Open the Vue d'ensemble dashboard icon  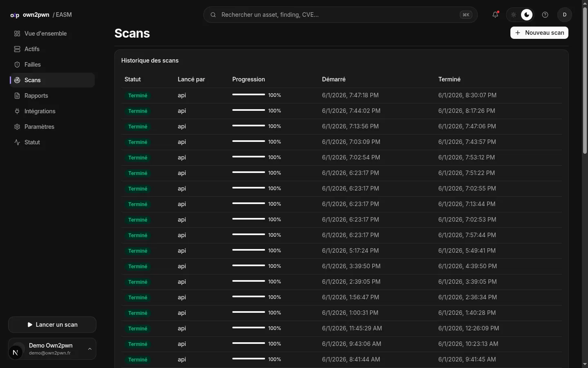(x=17, y=34)
